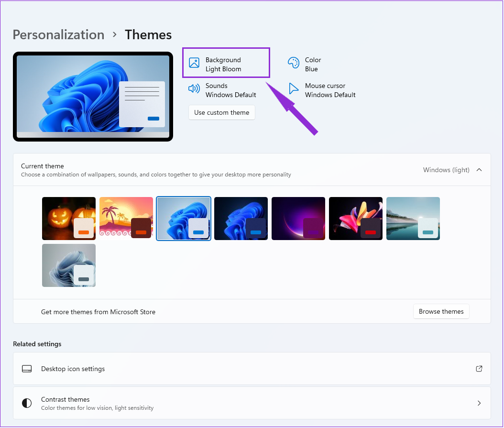Select the pumpkin Halloween theme thumbnail
Screen dimensions: 504x428
[68, 218]
